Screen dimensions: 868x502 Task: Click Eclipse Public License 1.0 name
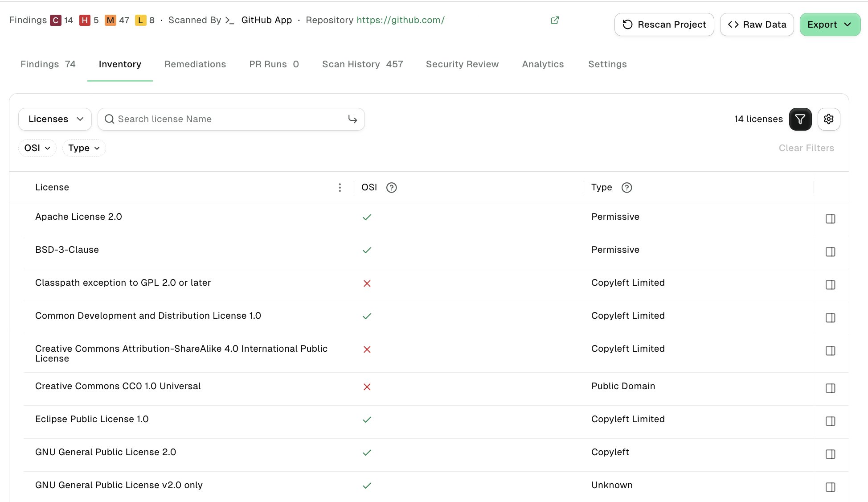click(x=92, y=419)
